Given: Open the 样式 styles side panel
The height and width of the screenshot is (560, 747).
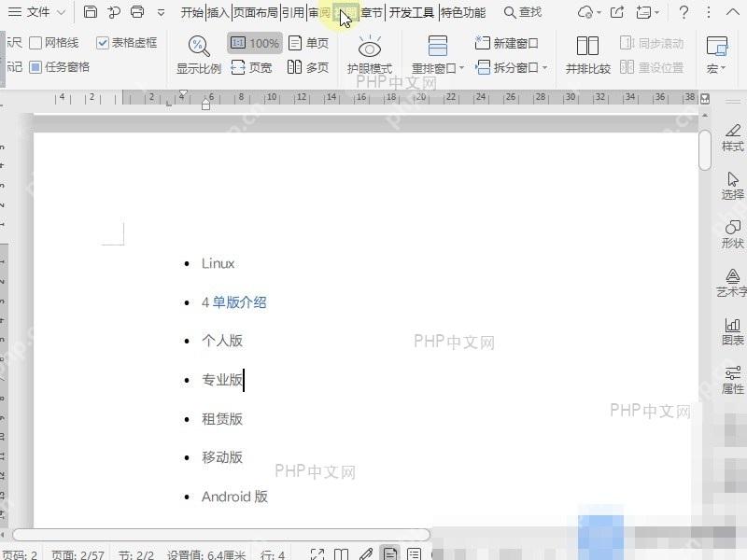Looking at the screenshot, I should (732, 137).
